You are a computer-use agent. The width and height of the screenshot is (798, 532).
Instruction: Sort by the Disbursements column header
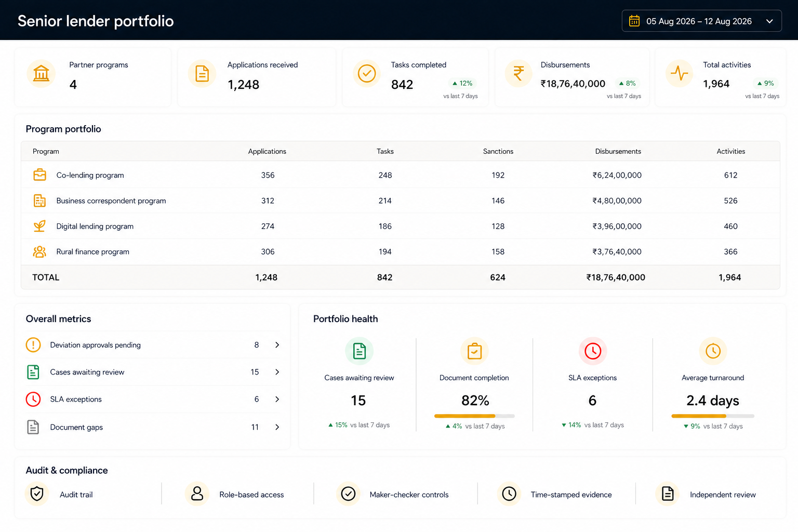[618, 151]
